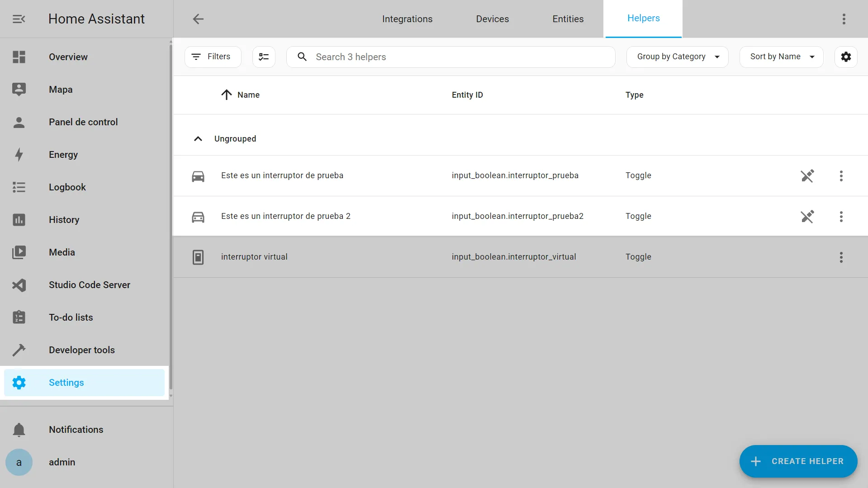Image resolution: width=868 pixels, height=488 pixels.
Task: Show Notifications
Action: click(x=84, y=430)
